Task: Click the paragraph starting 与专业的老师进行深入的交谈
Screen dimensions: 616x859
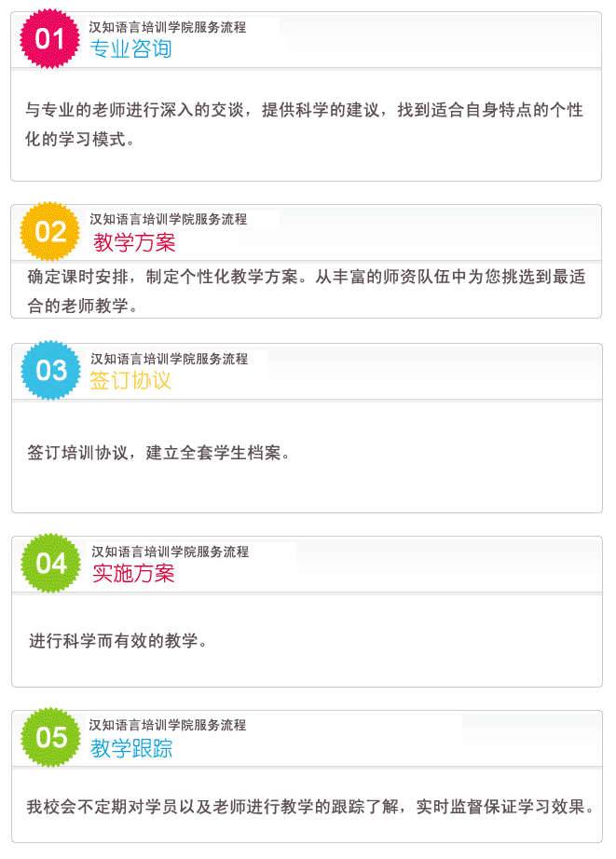Action: [304, 124]
